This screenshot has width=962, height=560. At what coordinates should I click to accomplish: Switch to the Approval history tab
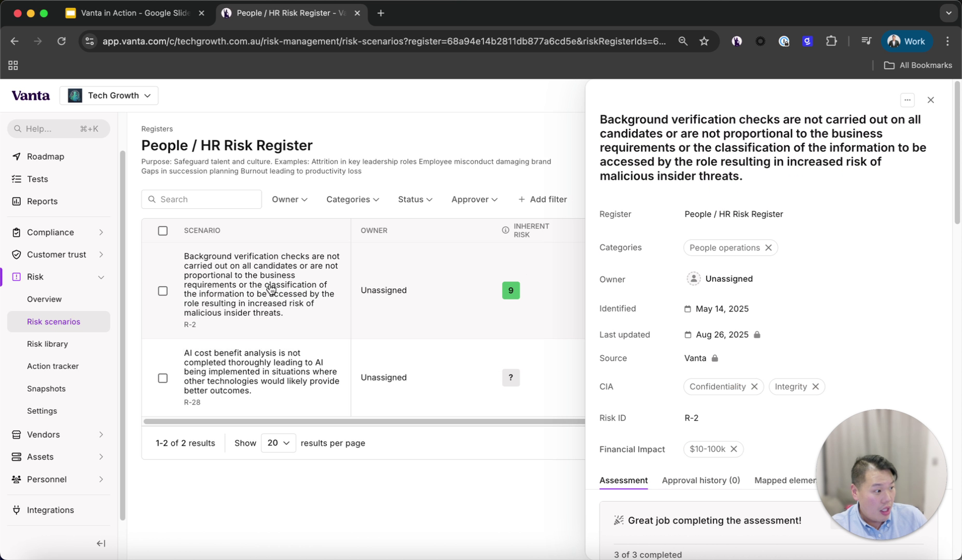[700, 480]
